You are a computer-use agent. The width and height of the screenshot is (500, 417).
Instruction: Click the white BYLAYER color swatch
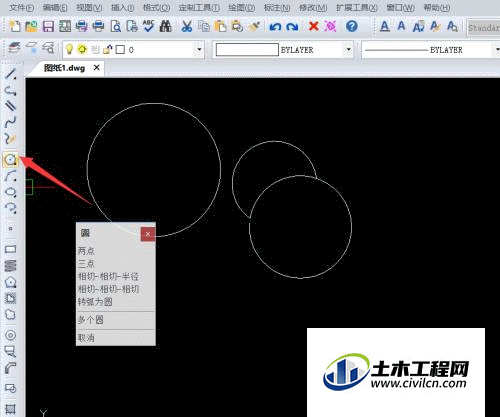[247, 50]
